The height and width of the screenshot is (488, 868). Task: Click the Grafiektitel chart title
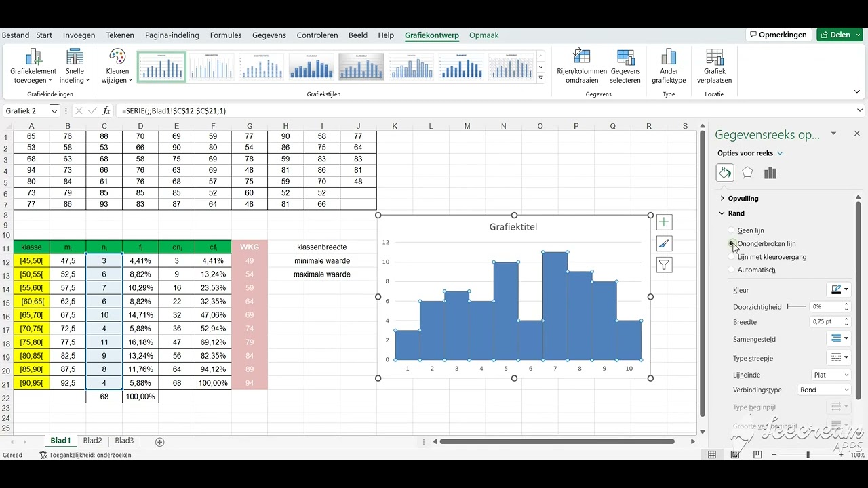click(x=513, y=227)
